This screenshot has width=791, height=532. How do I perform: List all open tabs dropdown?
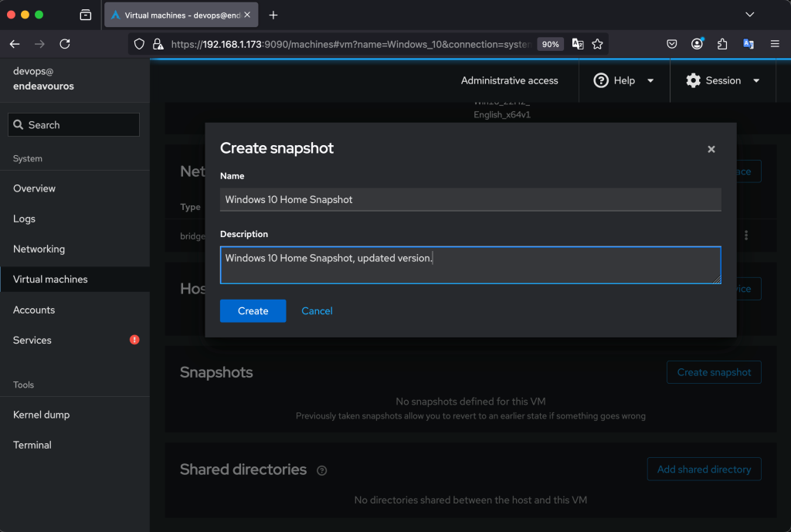pyautogui.click(x=749, y=15)
